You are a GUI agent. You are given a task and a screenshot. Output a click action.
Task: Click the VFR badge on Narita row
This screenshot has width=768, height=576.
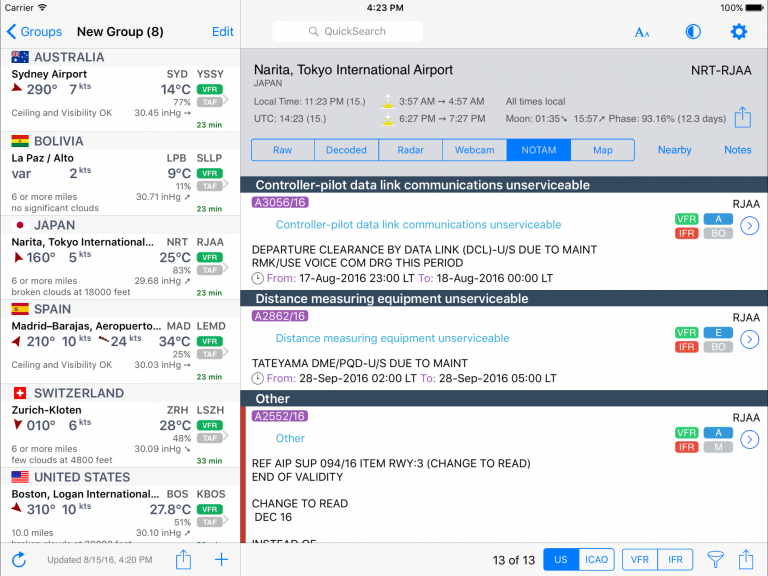click(x=210, y=257)
